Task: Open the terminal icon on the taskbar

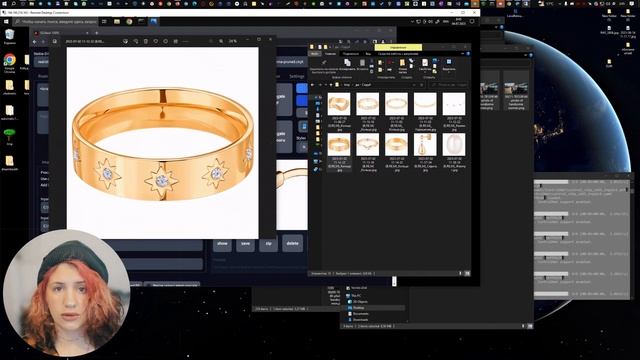Action: click(x=142, y=21)
